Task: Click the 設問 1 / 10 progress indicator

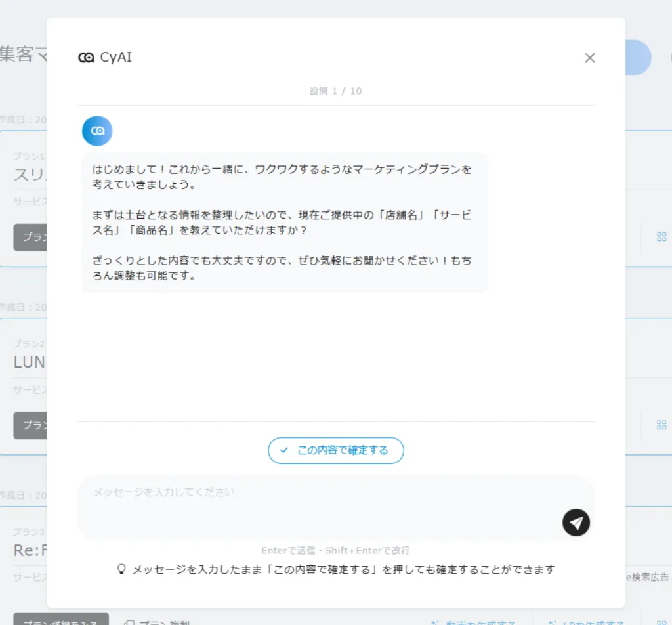Action: [x=335, y=91]
